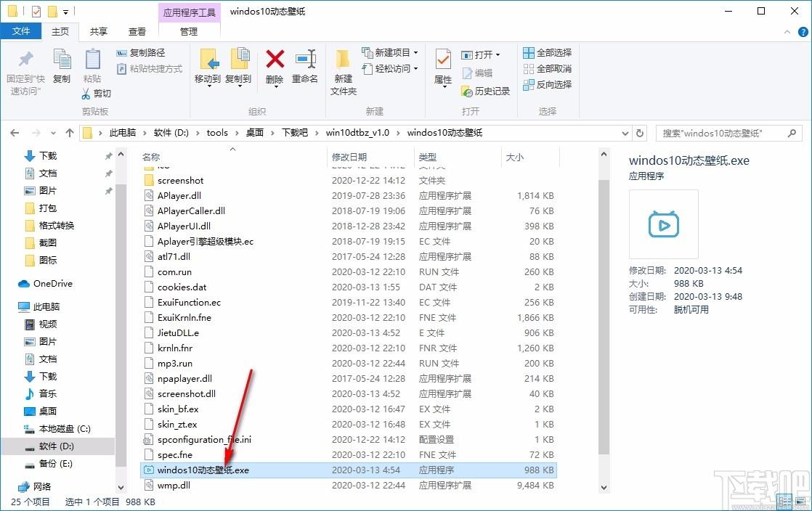Screen dimensions: 812x511
Task: Switch to large icons view in status bar
Action: click(x=802, y=501)
